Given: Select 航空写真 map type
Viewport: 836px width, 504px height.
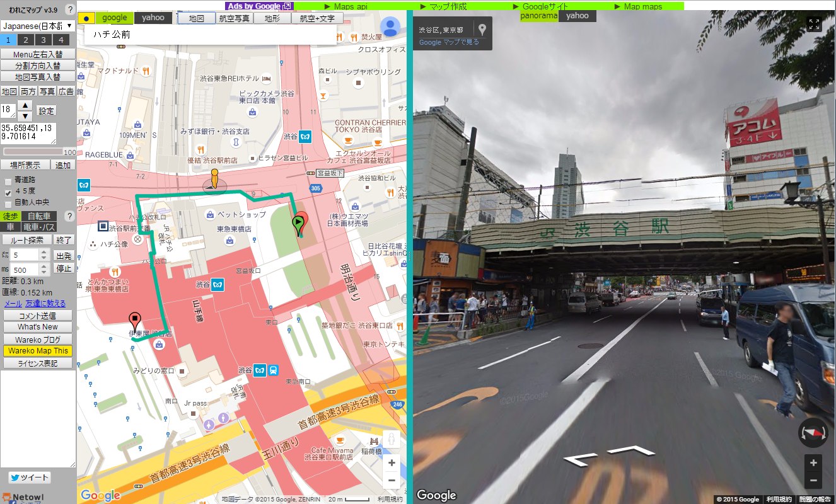Looking at the screenshot, I should [235, 19].
